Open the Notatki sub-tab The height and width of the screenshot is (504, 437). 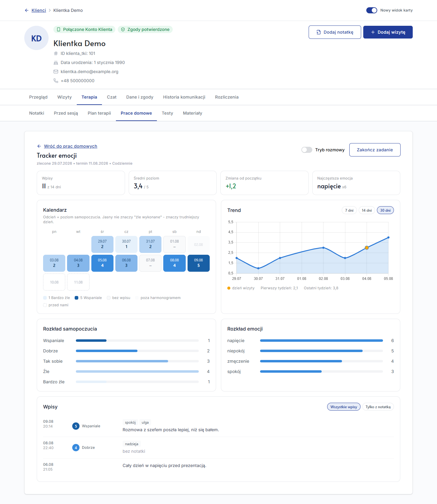click(x=37, y=113)
